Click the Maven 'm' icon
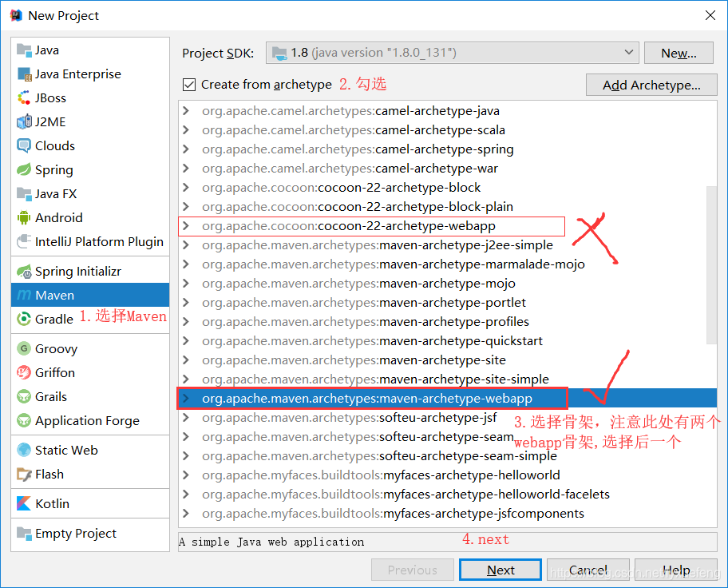728x588 pixels. point(24,295)
